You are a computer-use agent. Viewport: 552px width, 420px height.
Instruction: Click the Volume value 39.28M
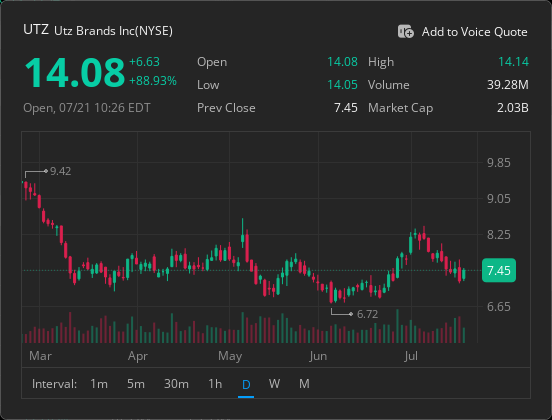(508, 85)
